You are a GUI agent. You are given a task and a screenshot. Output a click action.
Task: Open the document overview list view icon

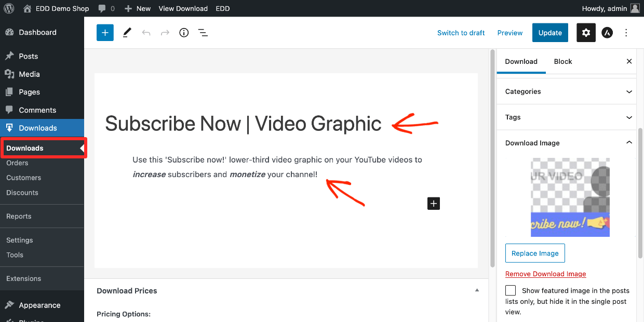click(203, 32)
